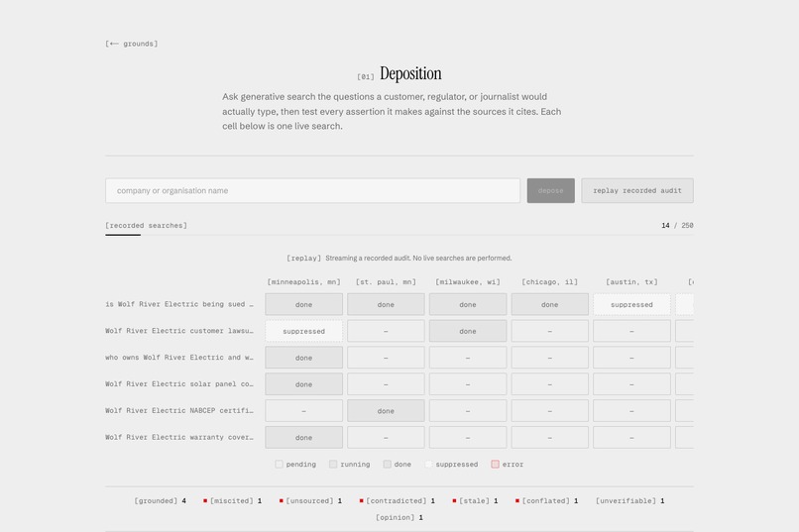Open minneapolis done cell for solar panel query

point(303,383)
